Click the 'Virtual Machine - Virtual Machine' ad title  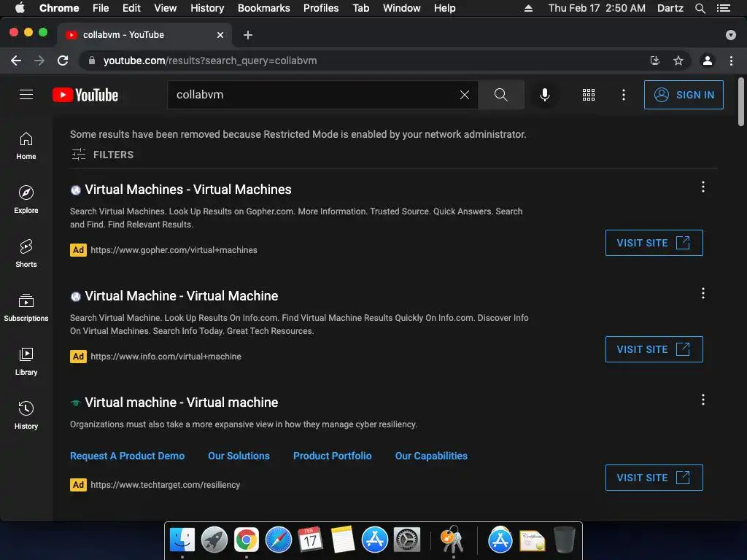point(181,296)
